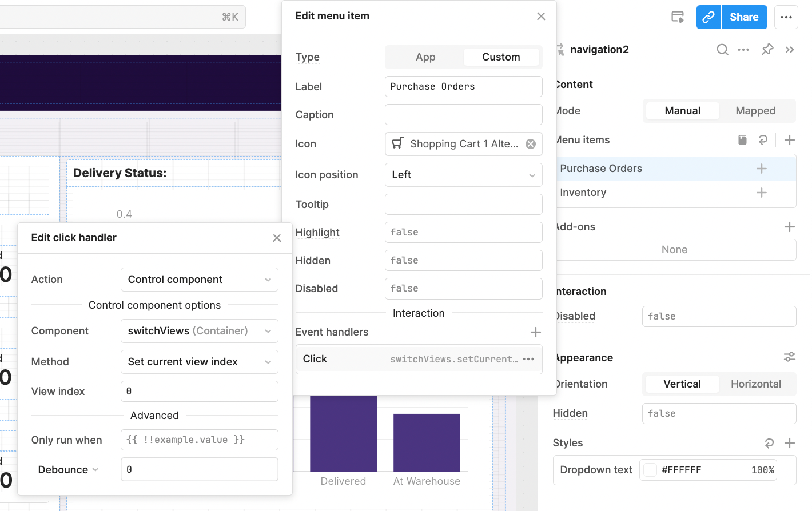
Task: Open the Click event handler row
Action: 419,359
